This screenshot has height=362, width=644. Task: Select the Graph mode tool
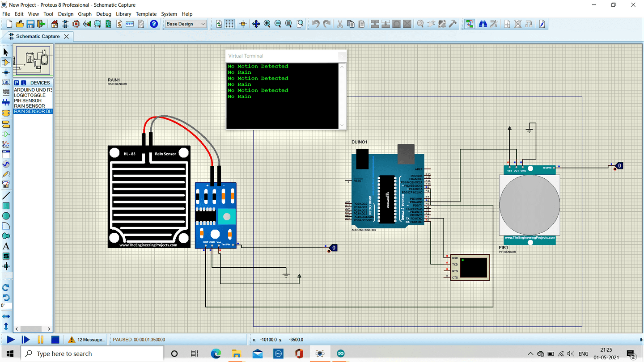pyautogui.click(x=6, y=144)
